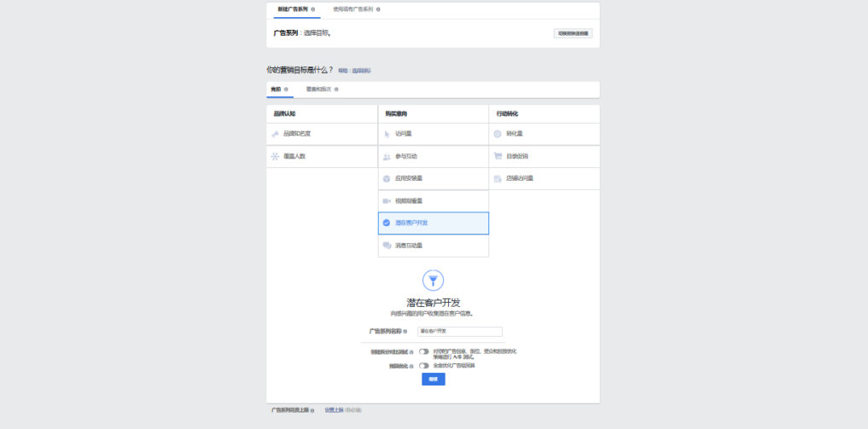Select the 转化量 globe icon
This screenshot has width=868, height=429.
coord(498,134)
